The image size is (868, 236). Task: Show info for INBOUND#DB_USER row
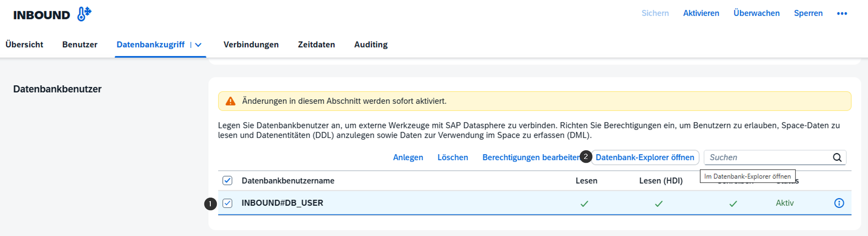tap(839, 203)
